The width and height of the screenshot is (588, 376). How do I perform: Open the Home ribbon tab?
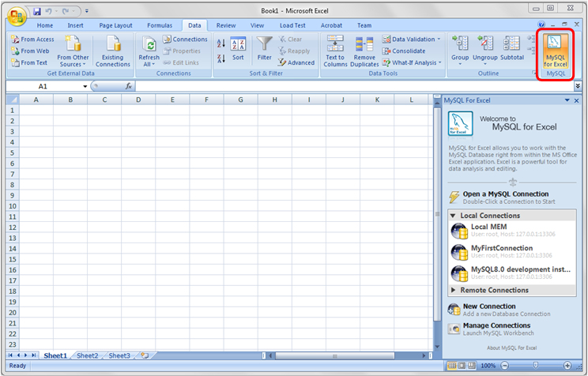[x=44, y=25]
